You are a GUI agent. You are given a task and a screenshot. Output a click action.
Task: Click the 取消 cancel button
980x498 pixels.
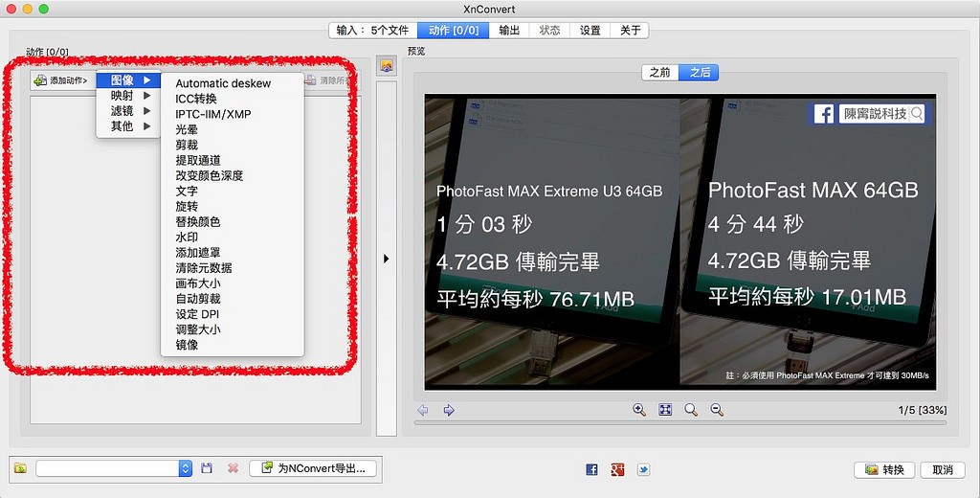click(x=943, y=469)
